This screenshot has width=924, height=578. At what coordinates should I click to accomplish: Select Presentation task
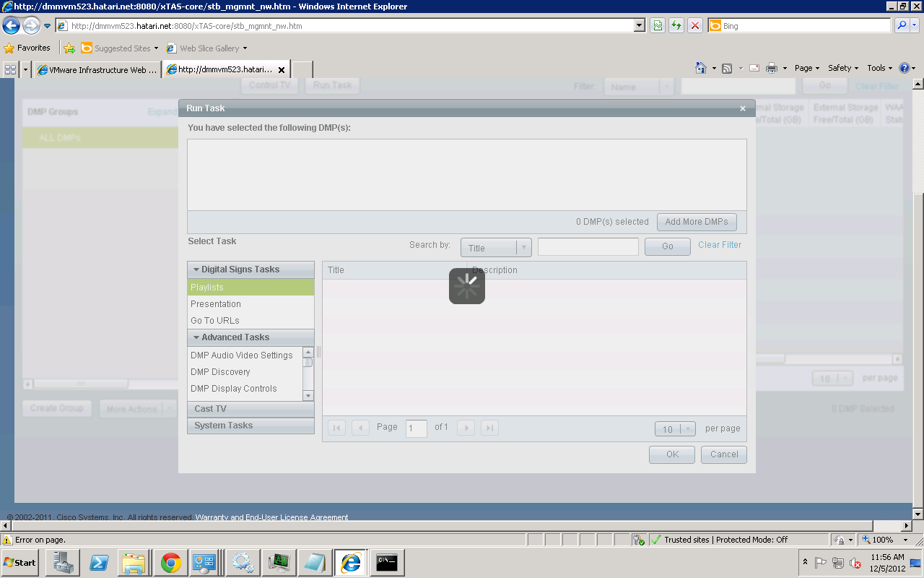(x=250, y=304)
